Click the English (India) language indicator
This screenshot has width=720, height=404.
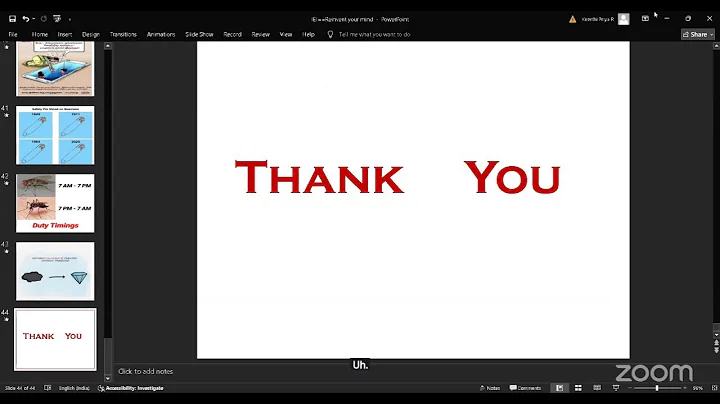click(74, 388)
